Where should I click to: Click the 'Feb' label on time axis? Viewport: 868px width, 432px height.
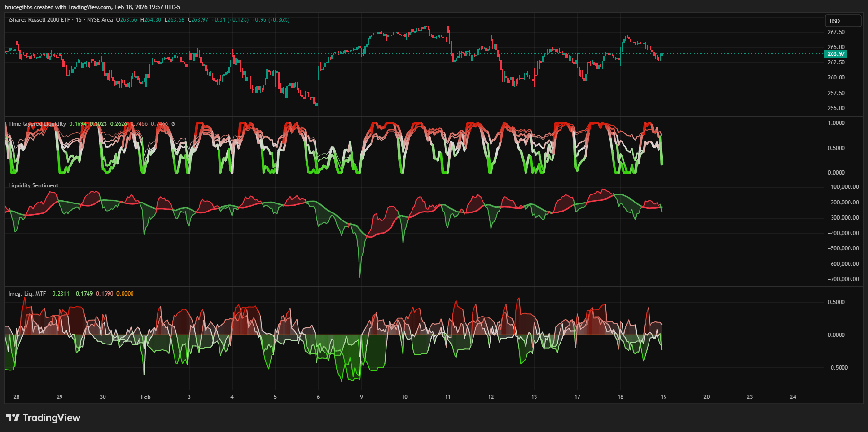coord(146,397)
